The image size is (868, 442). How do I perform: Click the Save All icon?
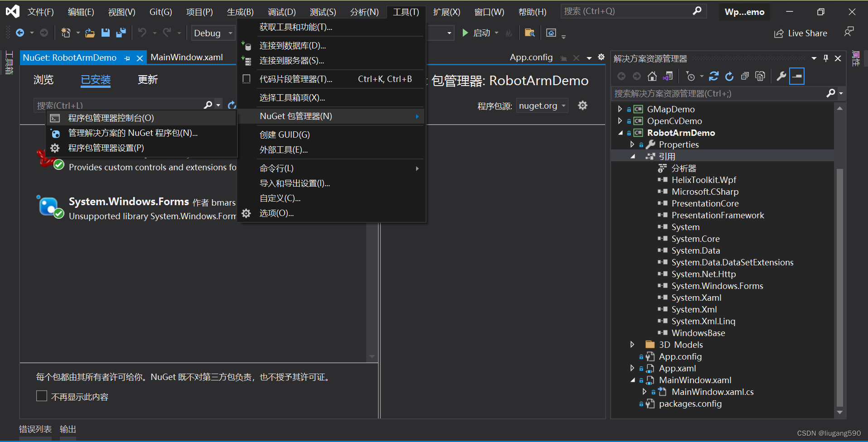[121, 33]
